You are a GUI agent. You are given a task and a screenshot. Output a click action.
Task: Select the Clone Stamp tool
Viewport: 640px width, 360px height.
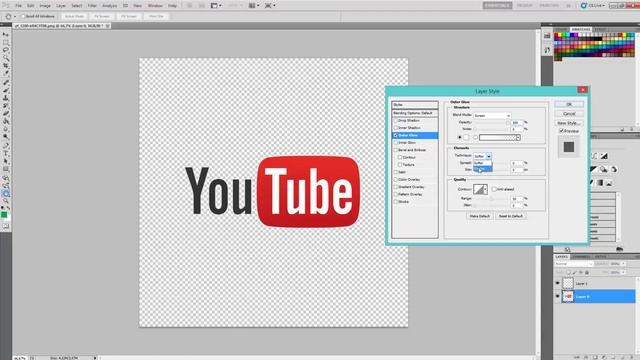click(x=6, y=98)
